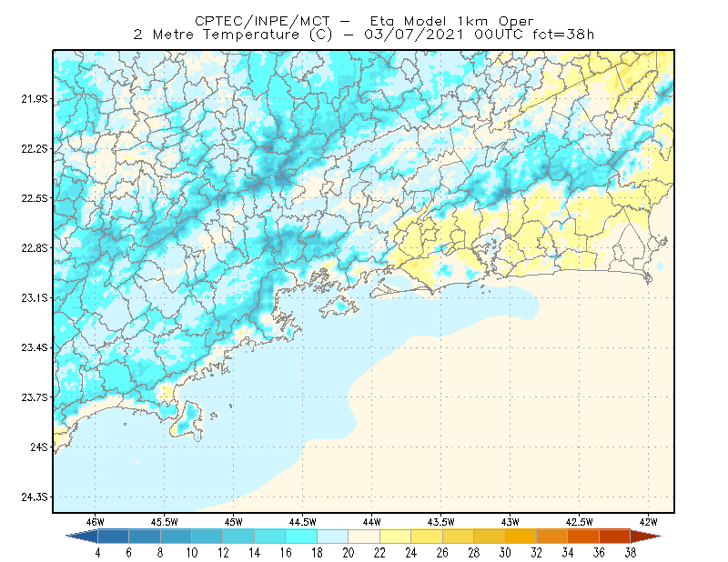Click the right dark red colorbar arrow
This screenshot has width=728, height=562.
(646, 537)
